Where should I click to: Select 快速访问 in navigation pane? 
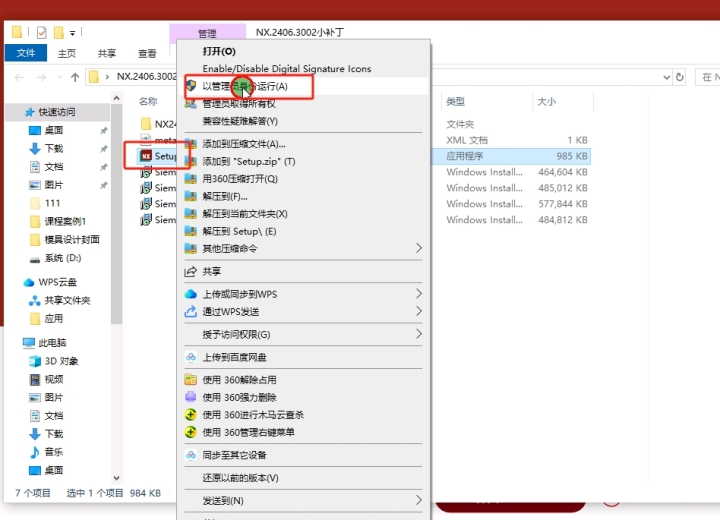tap(56, 112)
